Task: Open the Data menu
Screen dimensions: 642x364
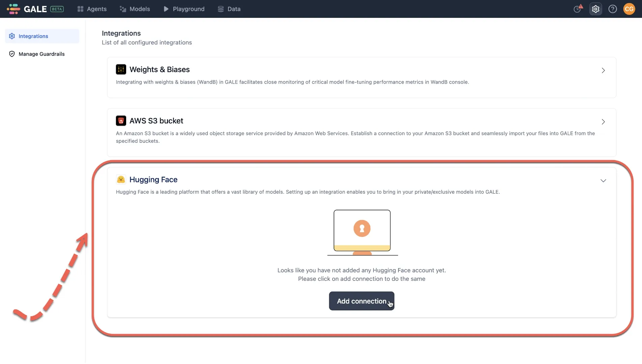Action: (229, 9)
